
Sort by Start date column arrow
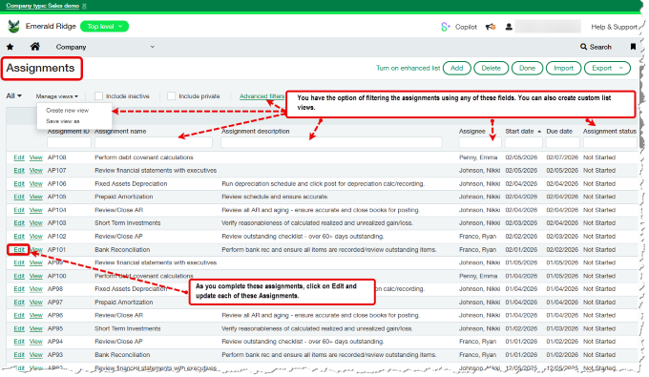click(x=539, y=131)
